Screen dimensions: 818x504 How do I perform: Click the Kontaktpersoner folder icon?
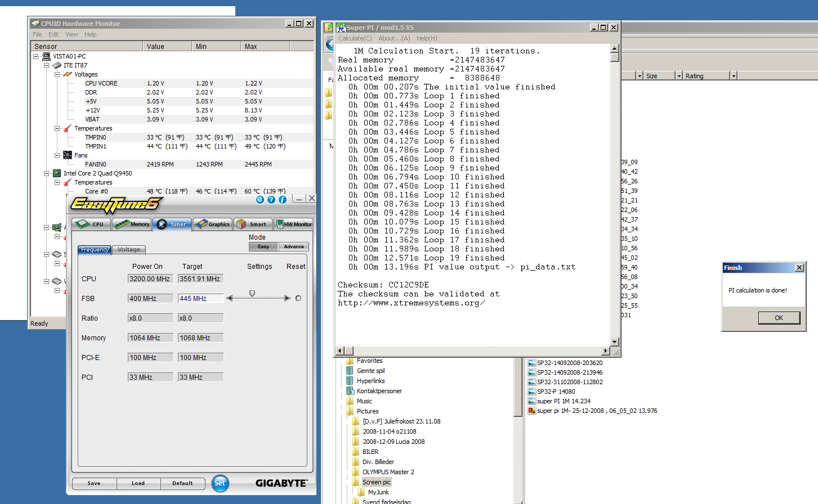(350, 391)
